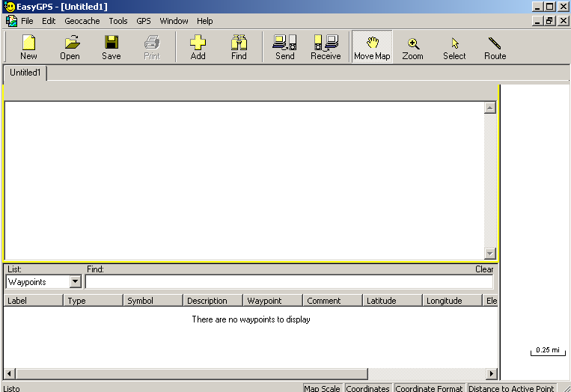
Task: Open the Edit menu
Action: [49, 21]
